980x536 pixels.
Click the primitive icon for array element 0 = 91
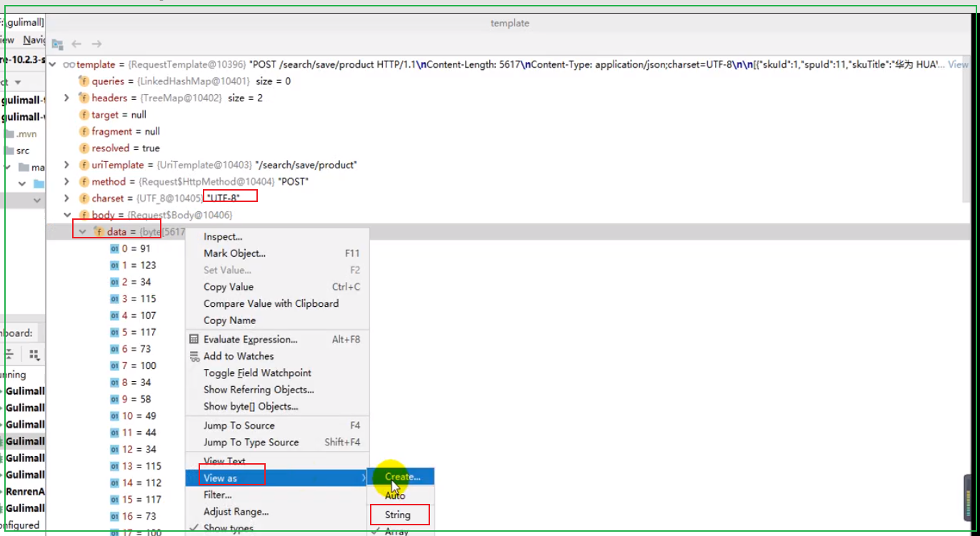coord(115,248)
